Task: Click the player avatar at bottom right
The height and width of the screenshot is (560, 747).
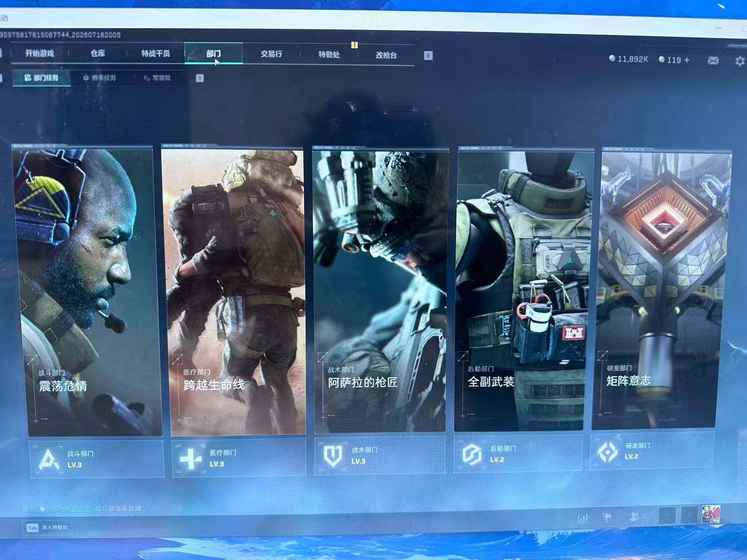Action: point(711,514)
